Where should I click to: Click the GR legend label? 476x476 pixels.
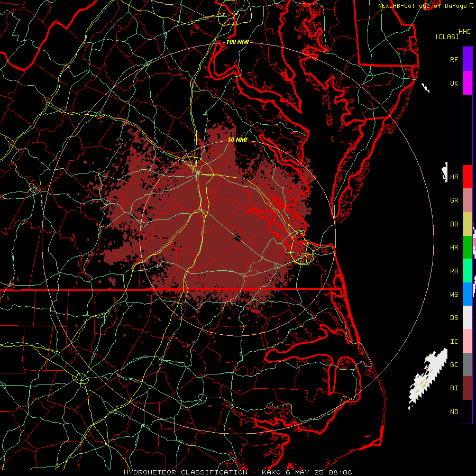454,200
